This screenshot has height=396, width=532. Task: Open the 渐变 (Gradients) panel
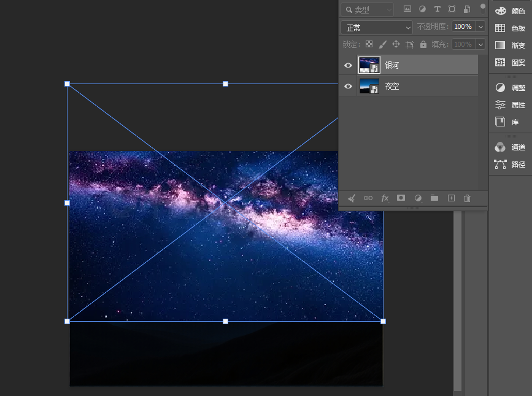click(510, 45)
